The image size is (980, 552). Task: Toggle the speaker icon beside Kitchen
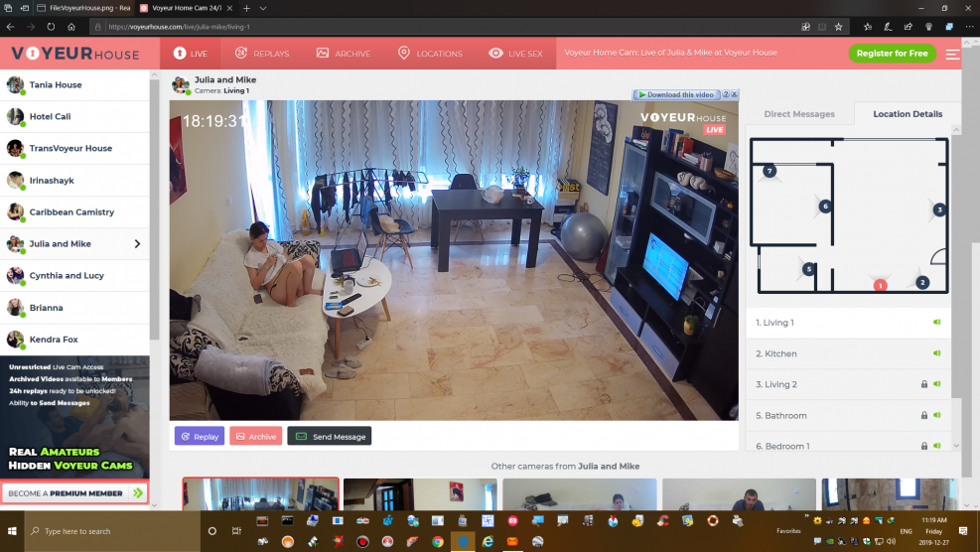coord(936,353)
